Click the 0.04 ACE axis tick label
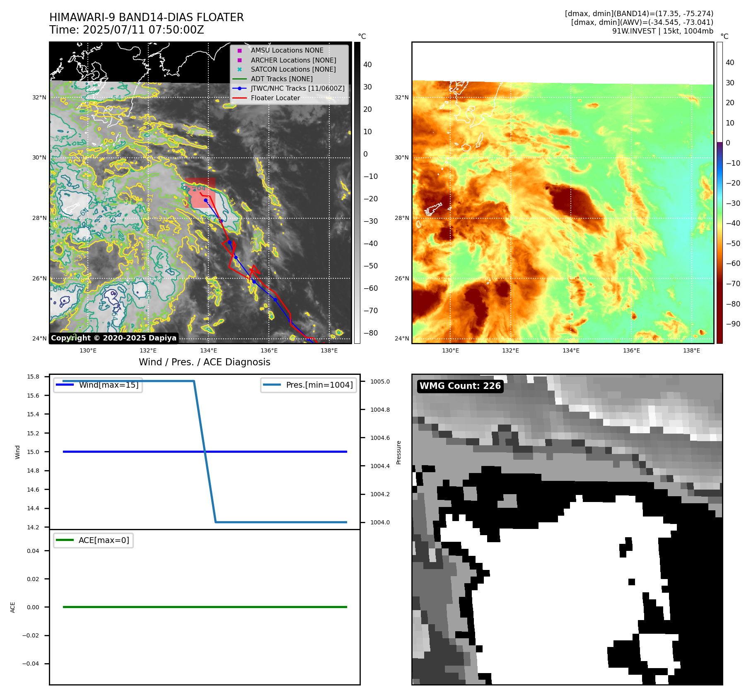Viewport: 751px width, 700px height. (33, 551)
